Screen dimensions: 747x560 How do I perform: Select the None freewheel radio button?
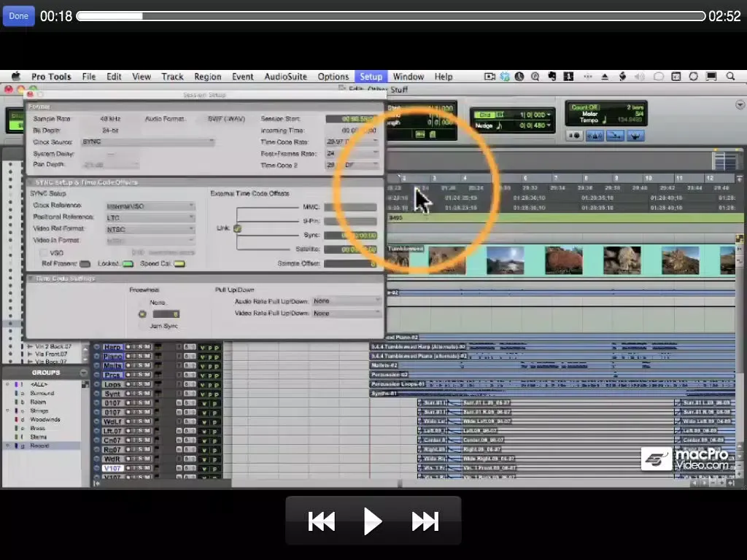pyautogui.click(x=142, y=303)
